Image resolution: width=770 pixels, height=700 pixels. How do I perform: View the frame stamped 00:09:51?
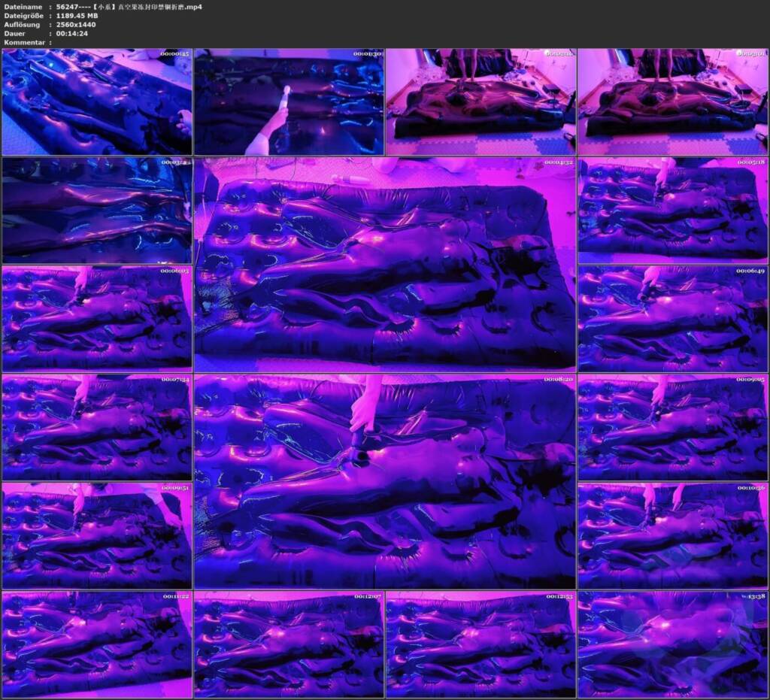(97, 536)
